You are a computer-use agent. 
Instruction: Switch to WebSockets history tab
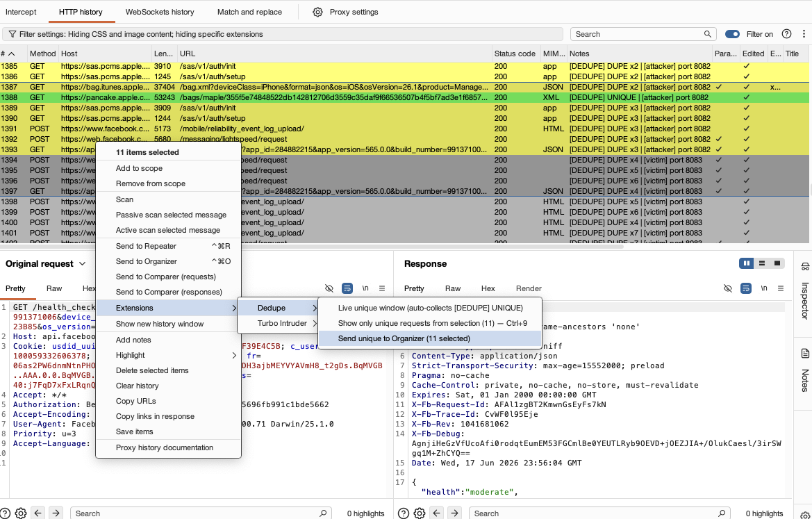click(160, 12)
